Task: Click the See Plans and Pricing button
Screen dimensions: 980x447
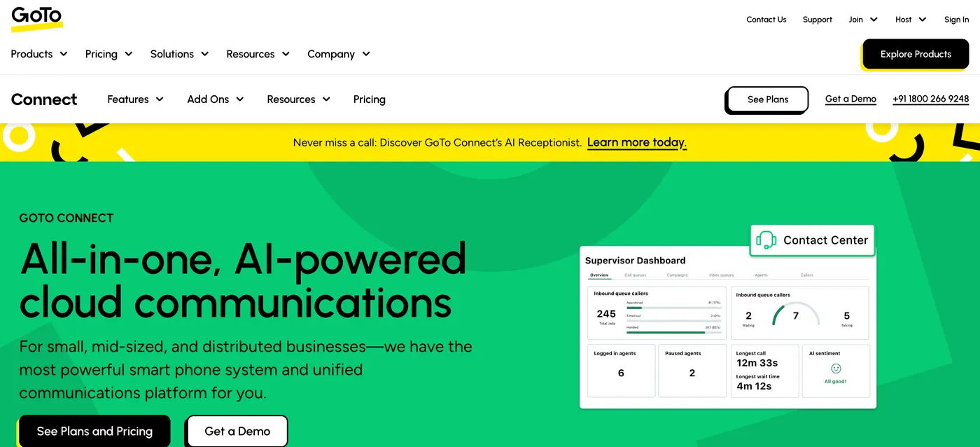Action: tap(94, 431)
